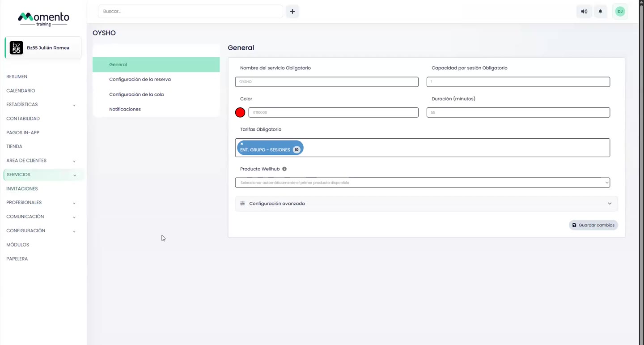Expand the SERVICIOS chevron
The height and width of the screenshot is (345, 644).
[x=75, y=175]
